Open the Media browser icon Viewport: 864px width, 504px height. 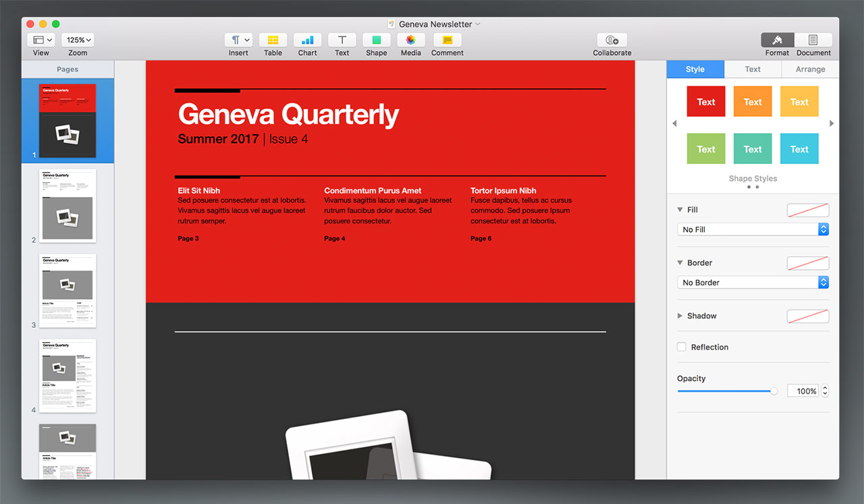pos(410,40)
